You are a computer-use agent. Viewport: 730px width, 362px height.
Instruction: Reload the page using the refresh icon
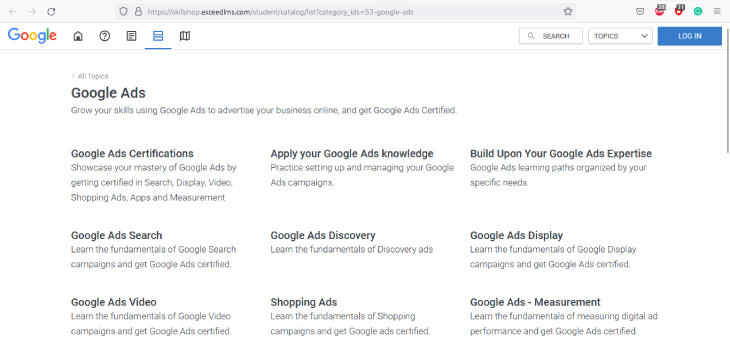coord(51,12)
